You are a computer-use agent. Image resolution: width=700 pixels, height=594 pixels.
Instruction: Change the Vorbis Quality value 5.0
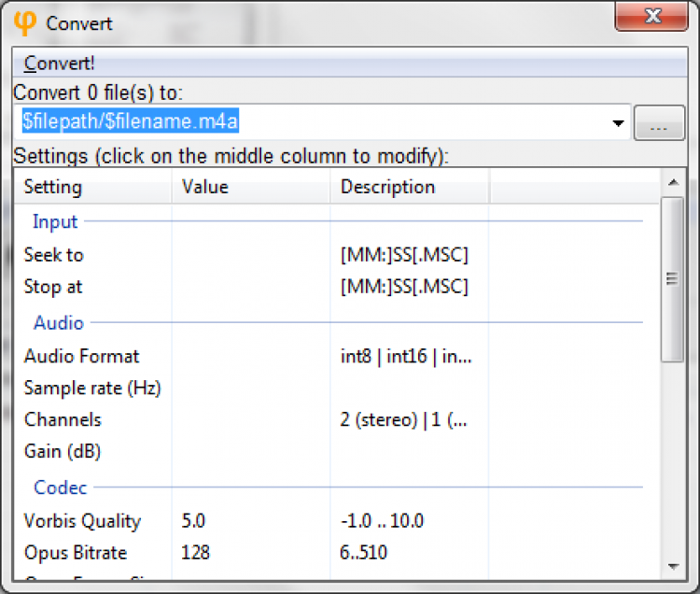[x=250, y=521]
